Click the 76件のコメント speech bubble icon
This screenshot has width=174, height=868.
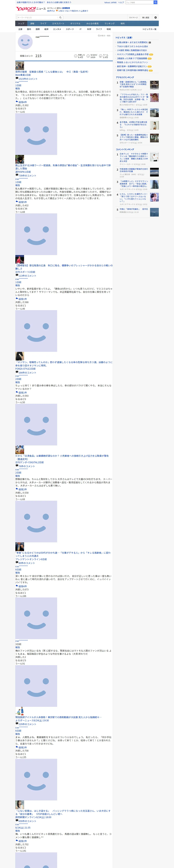[17, 466]
